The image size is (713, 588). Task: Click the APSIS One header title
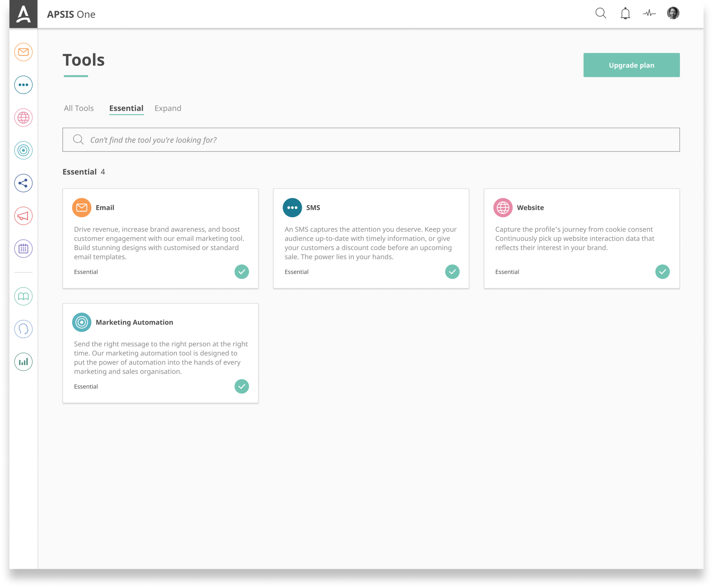pyautogui.click(x=71, y=14)
